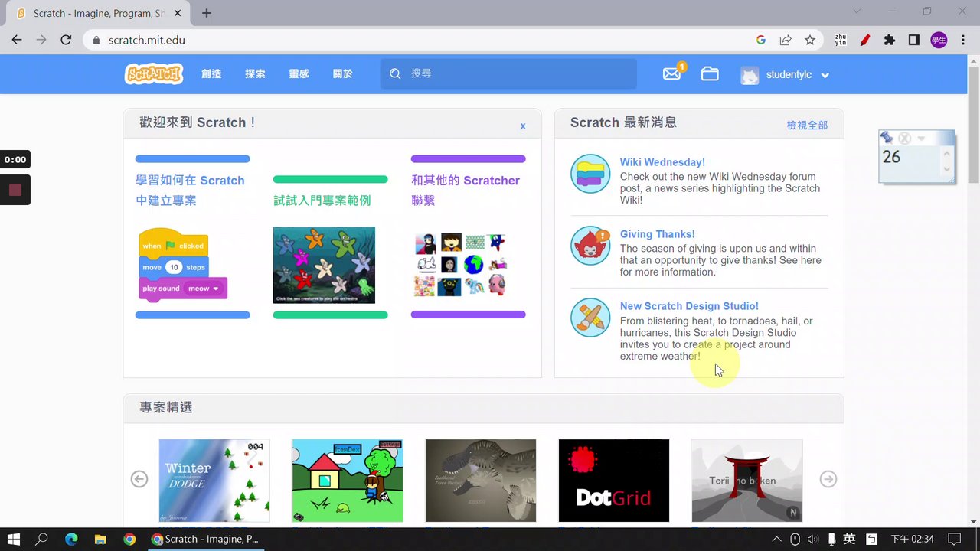Click the stop recording square button
The image size is (980, 551).
coord(15,190)
